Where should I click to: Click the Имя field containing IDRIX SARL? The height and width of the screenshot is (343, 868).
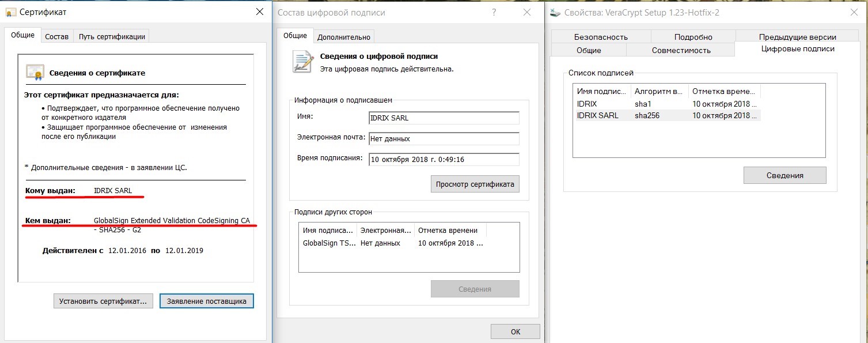coord(444,118)
